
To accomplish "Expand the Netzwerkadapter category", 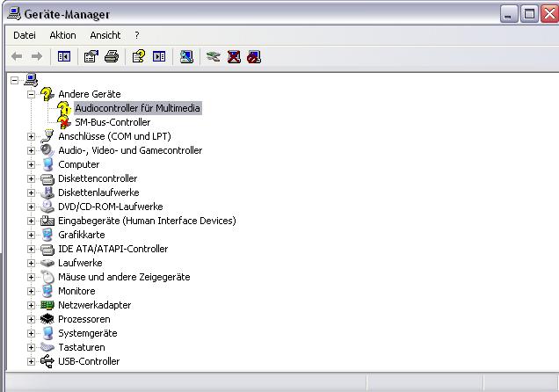I will coord(31,305).
